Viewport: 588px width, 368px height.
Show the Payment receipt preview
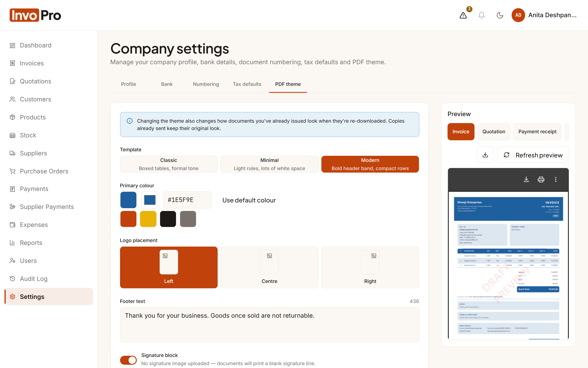[537, 132]
